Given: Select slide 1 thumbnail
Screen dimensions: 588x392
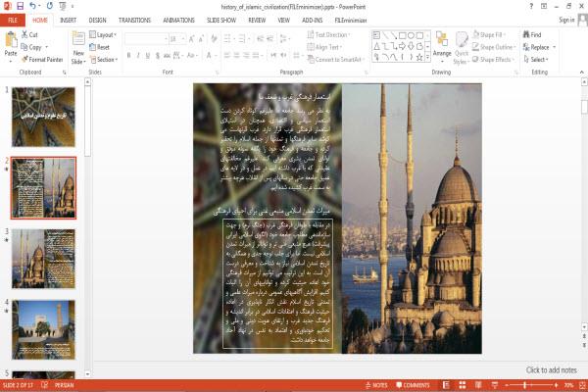Looking at the screenshot, I should 43,117.
